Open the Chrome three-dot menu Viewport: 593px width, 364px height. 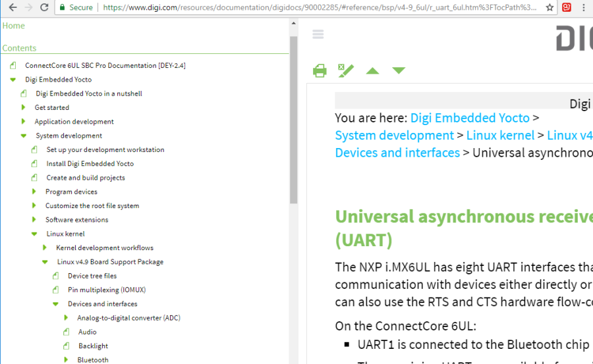point(584,7)
